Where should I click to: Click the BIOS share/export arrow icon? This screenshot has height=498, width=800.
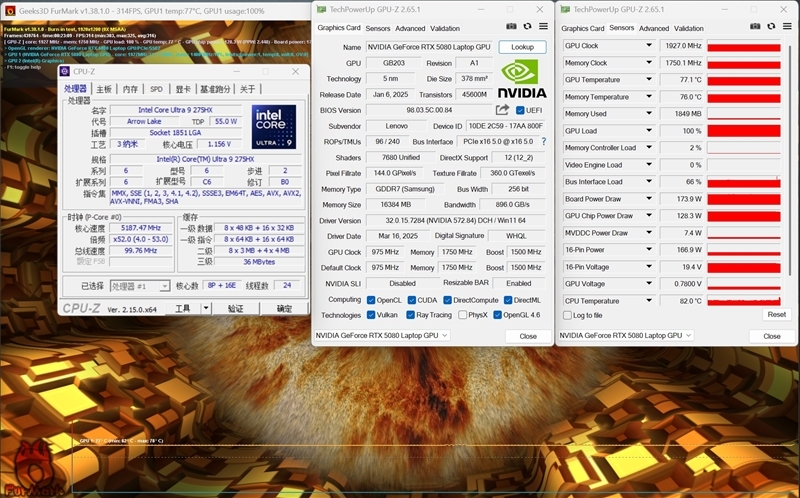503,110
